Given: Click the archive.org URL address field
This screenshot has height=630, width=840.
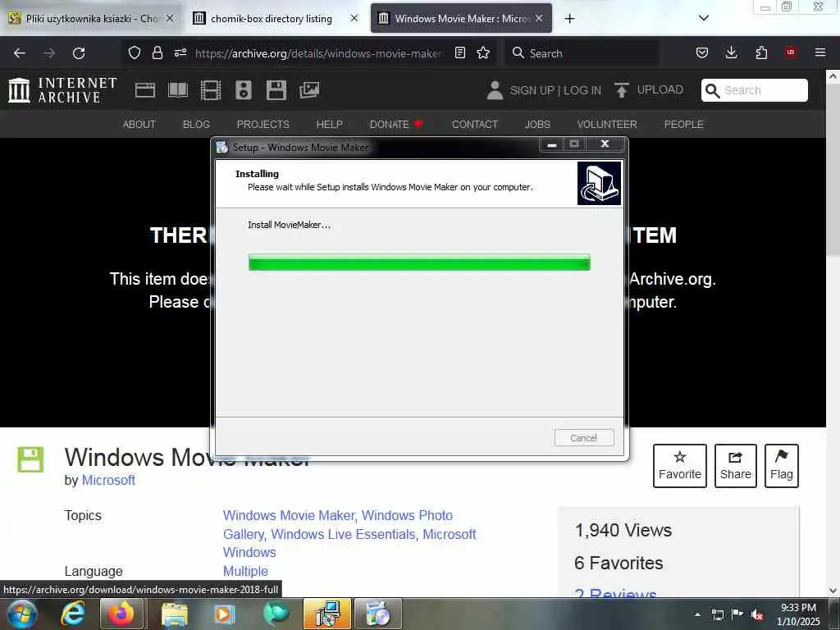Looking at the screenshot, I should coord(318,53).
